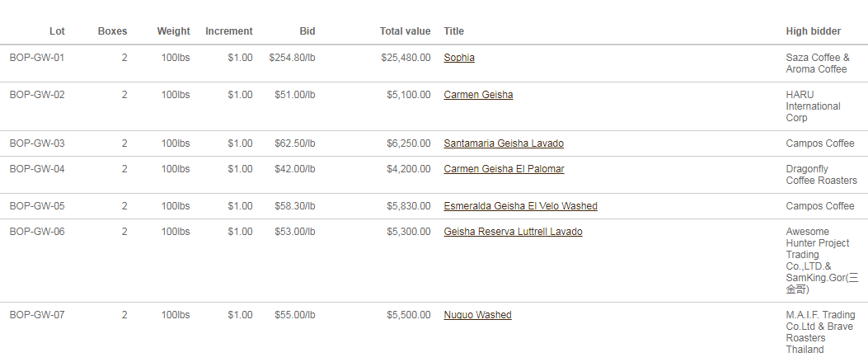
Task: Open the Sophia lot link
Action: 459,58
